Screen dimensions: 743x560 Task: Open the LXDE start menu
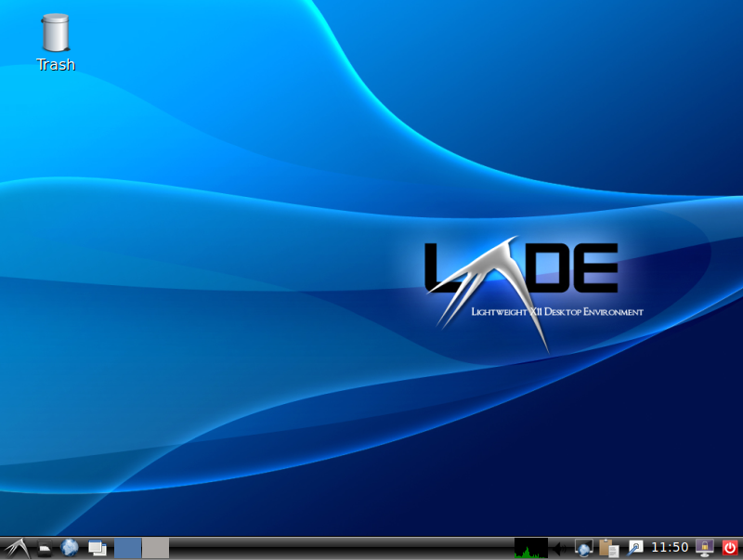17,549
